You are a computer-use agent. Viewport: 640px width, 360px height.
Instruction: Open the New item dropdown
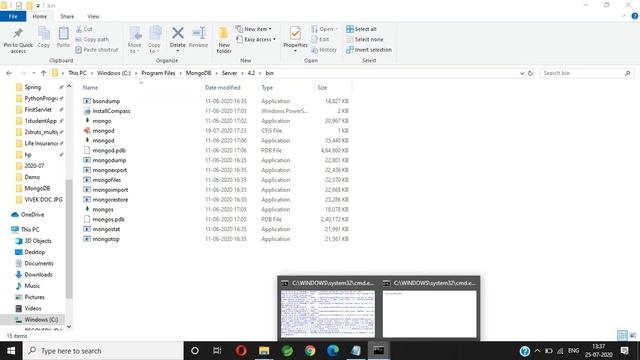[253, 29]
